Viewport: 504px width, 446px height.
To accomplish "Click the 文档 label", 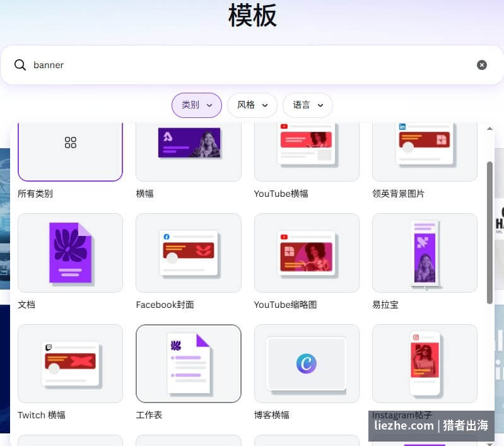I will [26, 305].
